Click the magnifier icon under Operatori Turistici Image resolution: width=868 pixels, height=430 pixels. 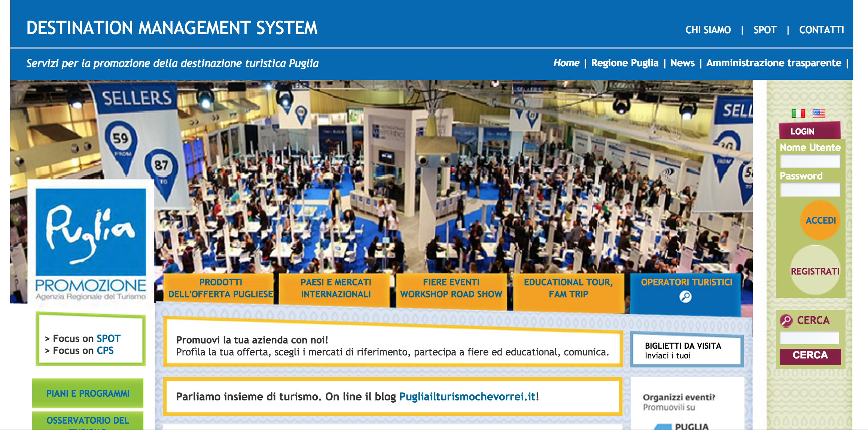pos(685,297)
